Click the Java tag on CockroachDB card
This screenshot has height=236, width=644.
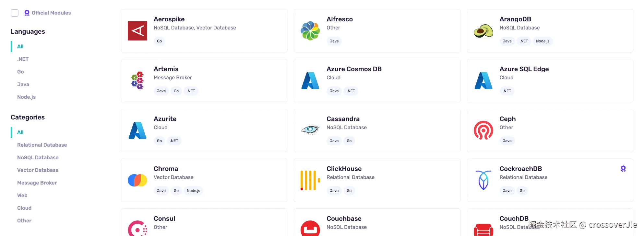(x=507, y=191)
